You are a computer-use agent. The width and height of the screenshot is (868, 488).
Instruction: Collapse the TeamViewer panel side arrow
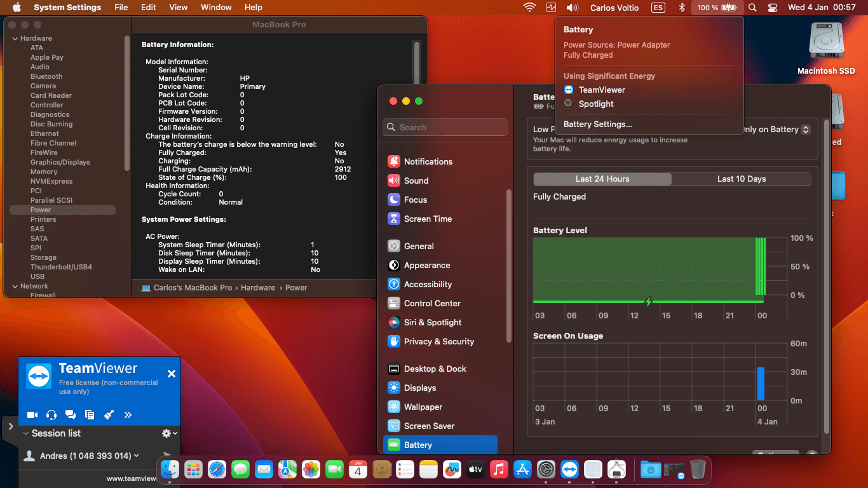(x=10, y=427)
